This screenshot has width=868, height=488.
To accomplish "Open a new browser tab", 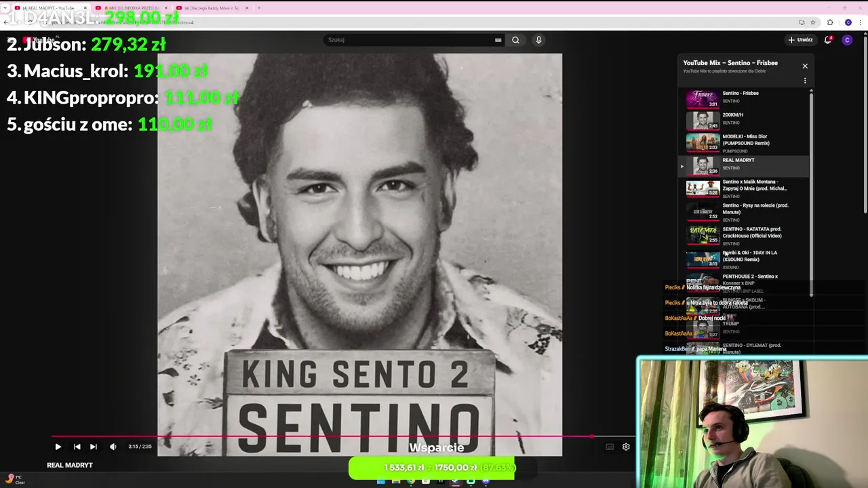I will tap(258, 8).
